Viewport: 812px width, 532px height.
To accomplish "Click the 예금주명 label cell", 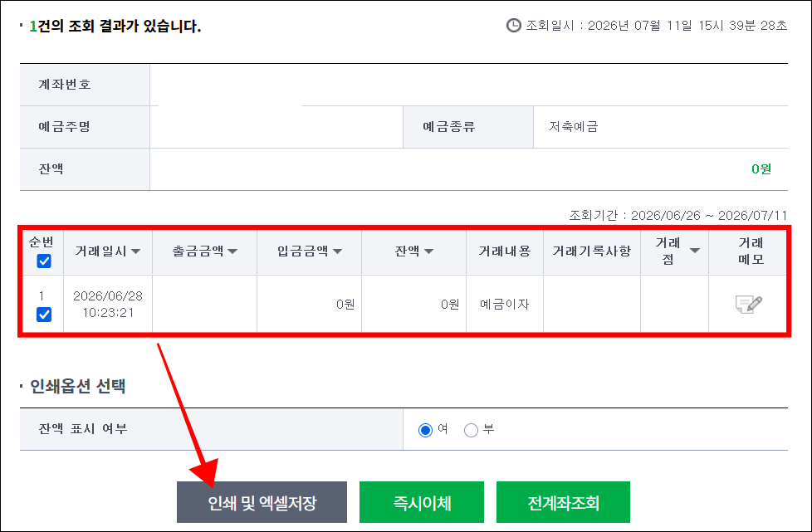I will pyautogui.click(x=85, y=127).
